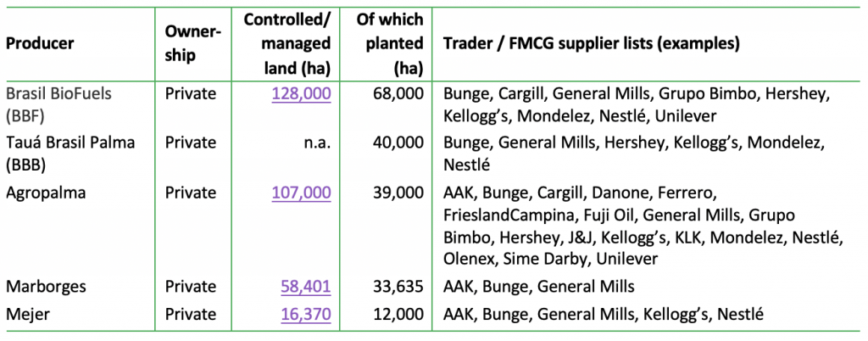Image resolution: width=868 pixels, height=341 pixels.
Task: Select the Brasil BioFuels (BBF) producer cell
Action: (59, 103)
